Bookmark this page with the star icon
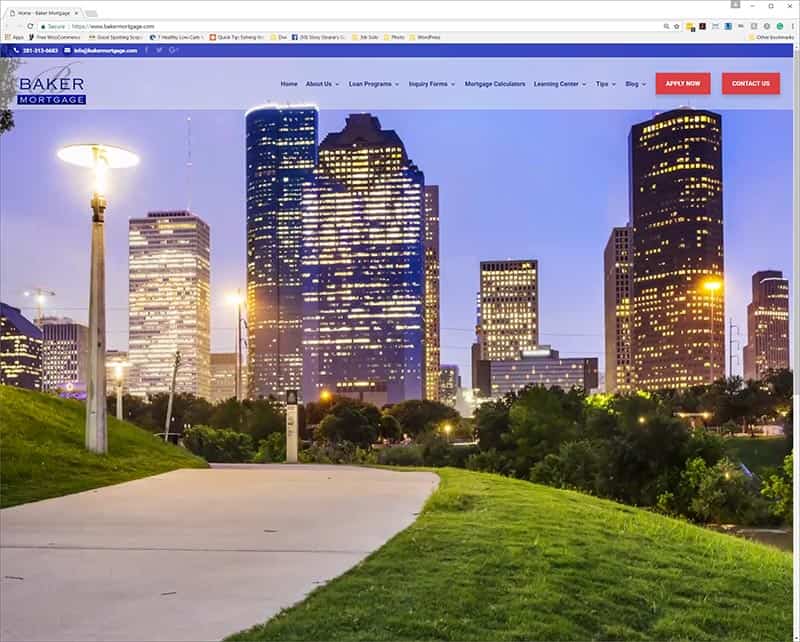Image resolution: width=800 pixels, height=642 pixels. click(677, 26)
